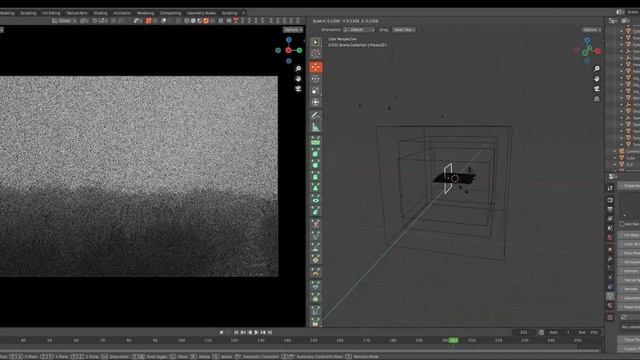
Task: Play the animation in reverse
Action: click(x=250, y=332)
